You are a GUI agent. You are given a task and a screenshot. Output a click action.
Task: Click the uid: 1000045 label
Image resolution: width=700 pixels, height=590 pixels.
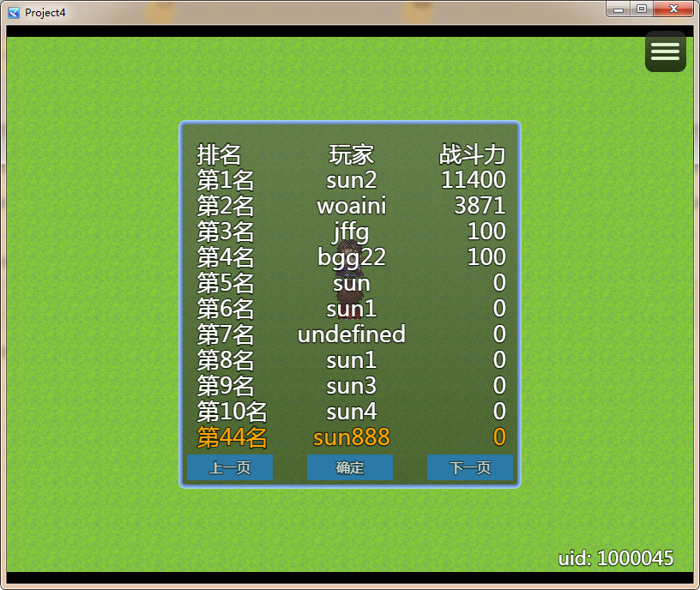click(616, 558)
